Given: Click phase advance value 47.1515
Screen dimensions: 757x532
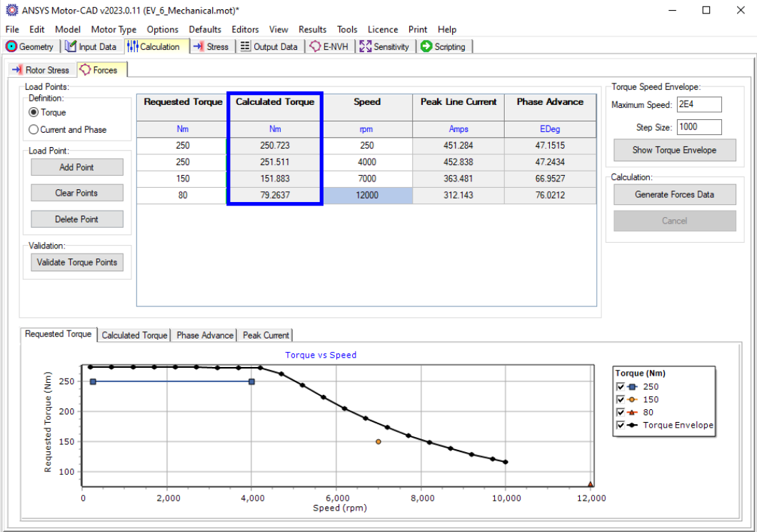Looking at the screenshot, I should (x=550, y=145).
